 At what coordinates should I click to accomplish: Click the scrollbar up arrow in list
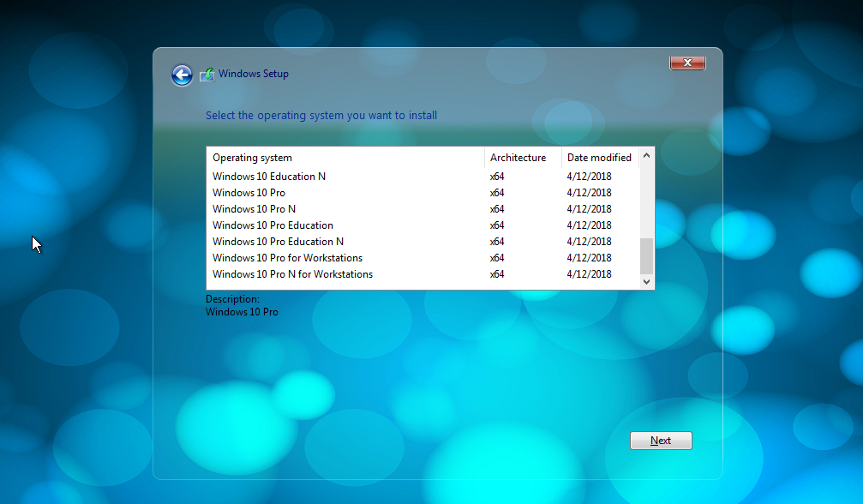(646, 156)
